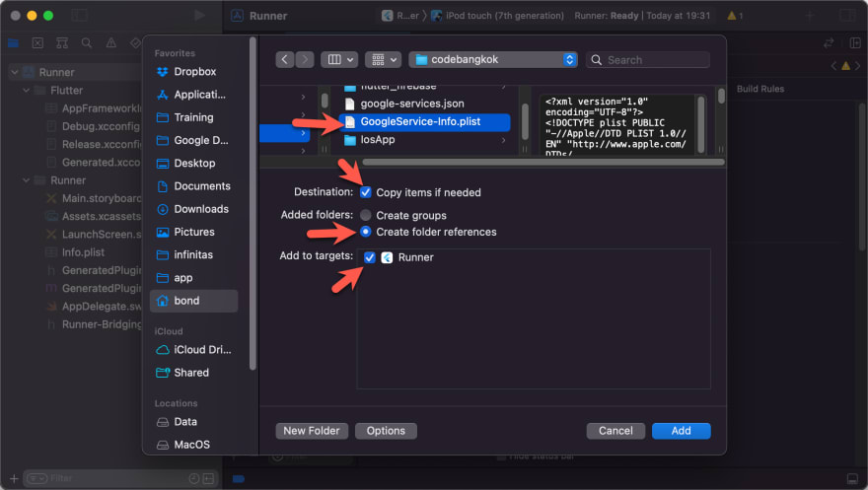Screen dimensions: 868x490
Task: Select google-services.json file
Action: [x=412, y=104]
